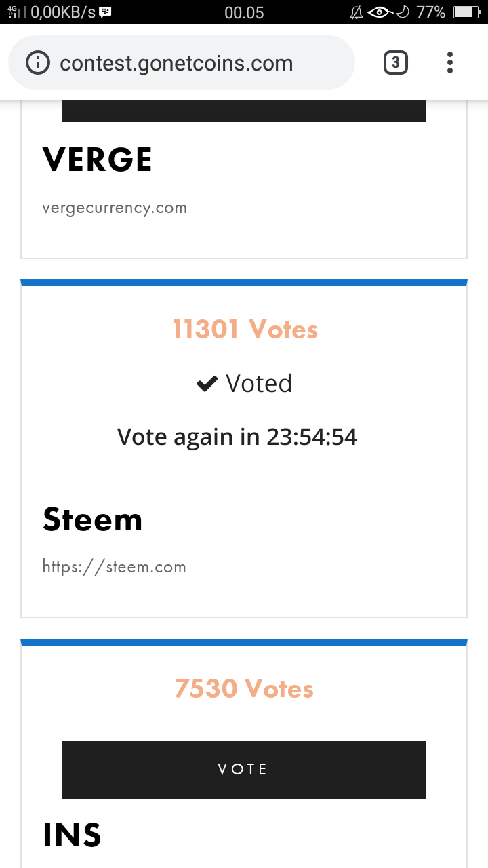Tap the Steem coin heading

point(93,520)
